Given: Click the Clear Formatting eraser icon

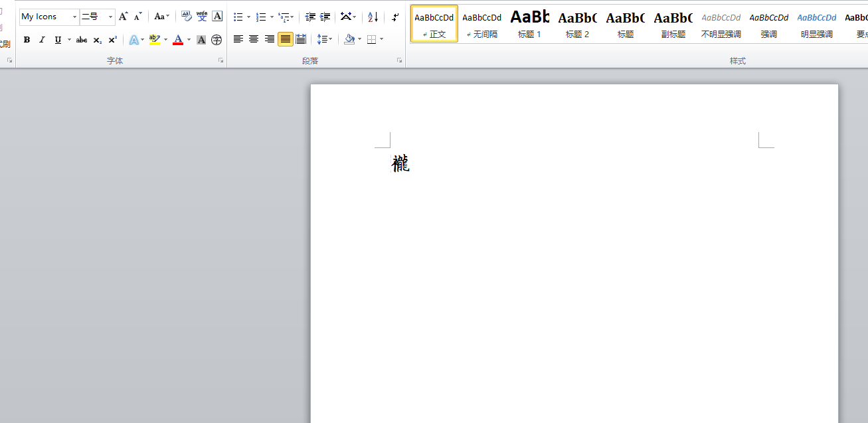Looking at the screenshot, I should (x=186, y=17).
